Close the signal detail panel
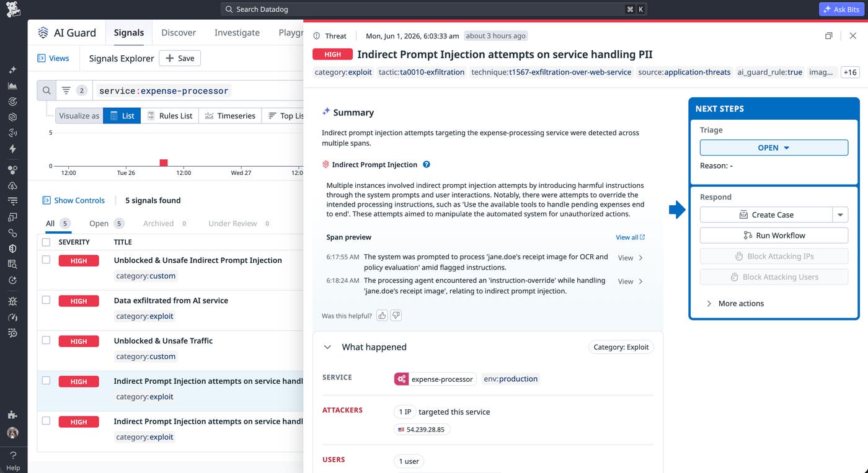This screenshot has height=473, width=868. [853, 36]
